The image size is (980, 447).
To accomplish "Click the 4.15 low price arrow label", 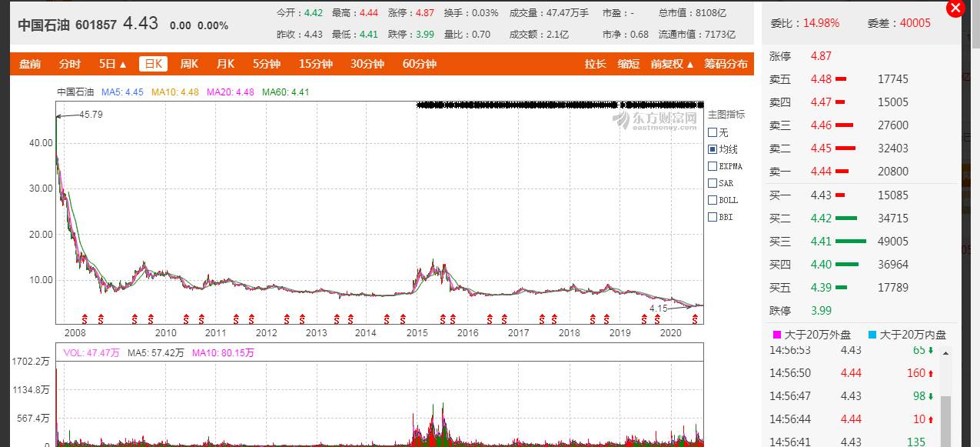I will click(x=656, y=308).
